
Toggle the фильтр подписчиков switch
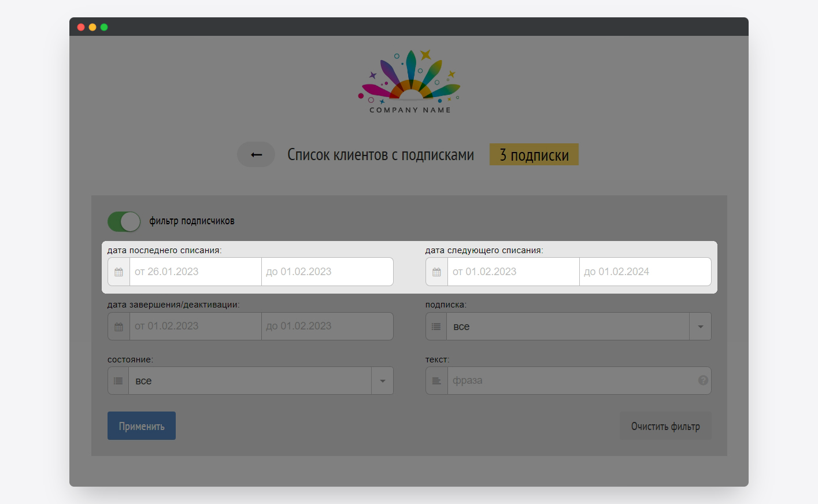[124, 221]
